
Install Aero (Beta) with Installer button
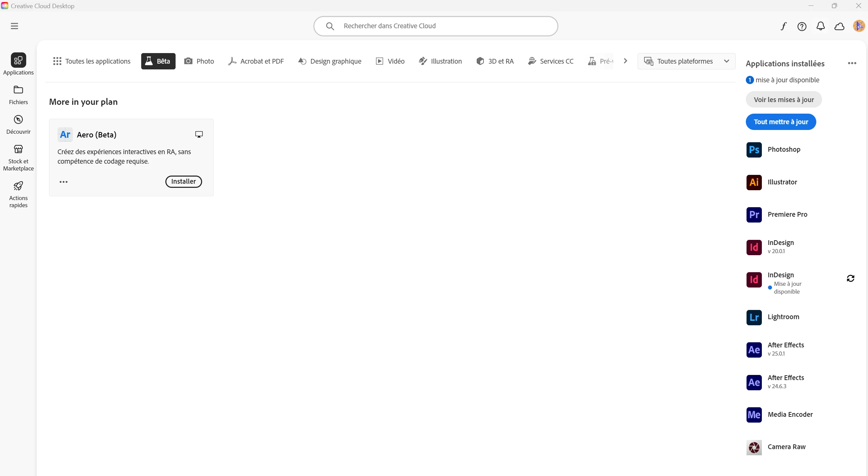click(x=183, y=182)
